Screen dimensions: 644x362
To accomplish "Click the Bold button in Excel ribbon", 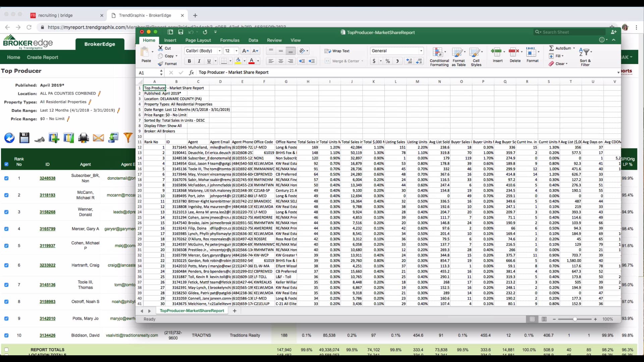I will click(189, 61).
